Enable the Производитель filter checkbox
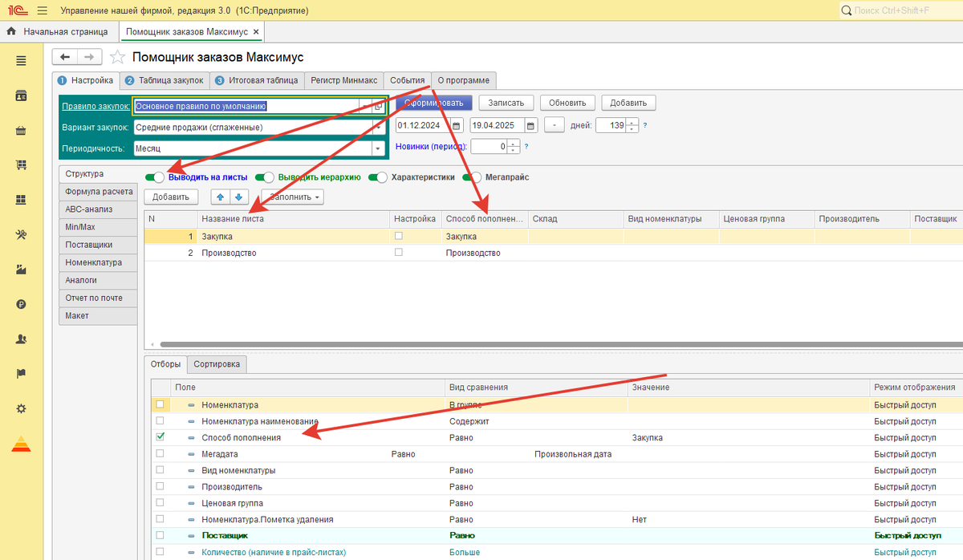Viewport: 963px width, 560px height. click(160, 486)
